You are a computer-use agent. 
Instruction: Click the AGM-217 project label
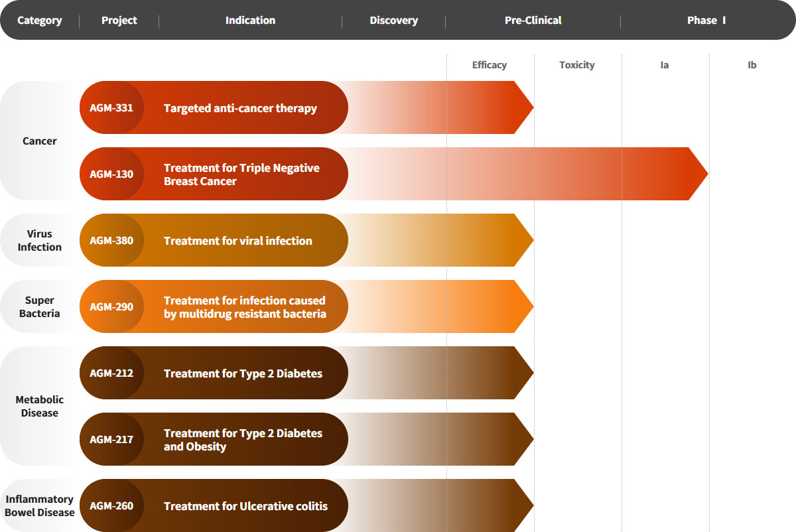tap(111, 440)
